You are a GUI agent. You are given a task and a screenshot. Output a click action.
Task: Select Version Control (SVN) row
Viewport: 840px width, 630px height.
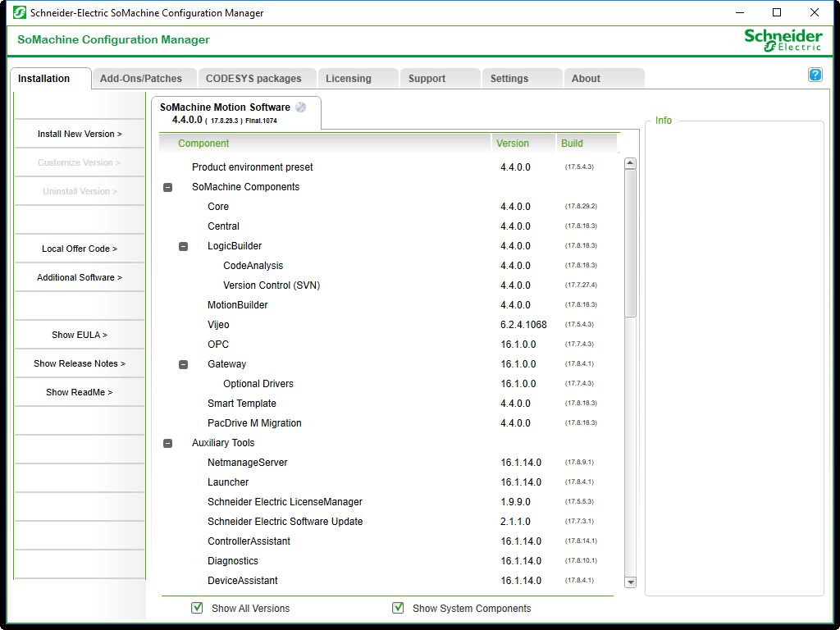pyautogui.click(x=390, y=285)
